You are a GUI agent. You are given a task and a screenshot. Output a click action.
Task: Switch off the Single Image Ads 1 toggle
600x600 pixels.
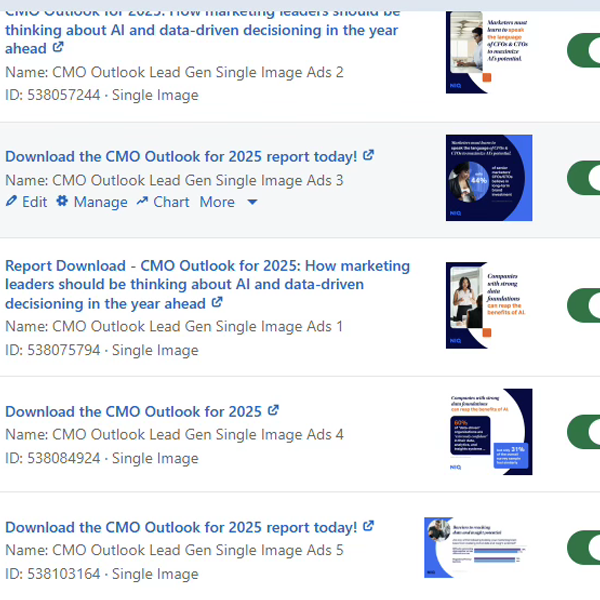pyautogui.click(x=584, y=305)
